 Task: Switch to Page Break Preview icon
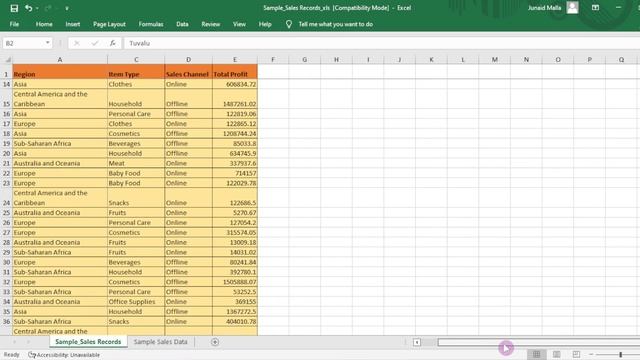coord(576,354)
